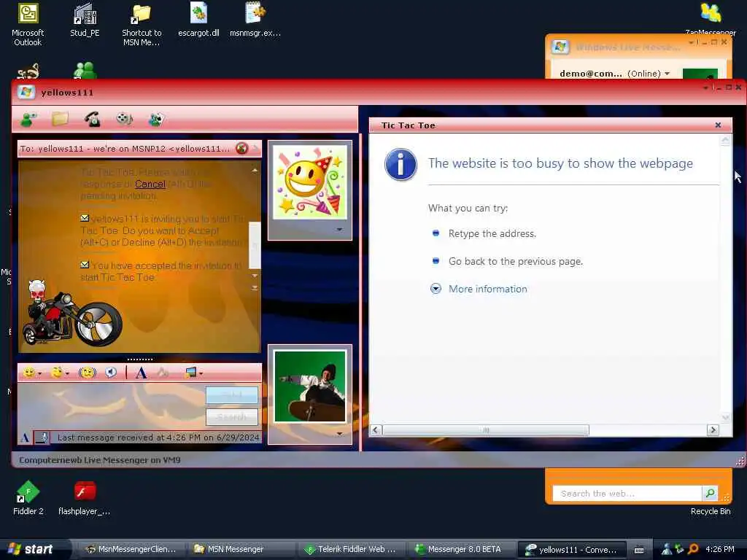Open the flashplayer_... installer icon
The image size is (747, 560).
(x=85, y=497)
